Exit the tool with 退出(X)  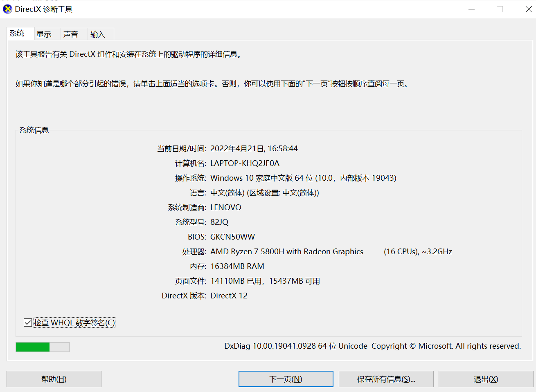click(486, 379)
